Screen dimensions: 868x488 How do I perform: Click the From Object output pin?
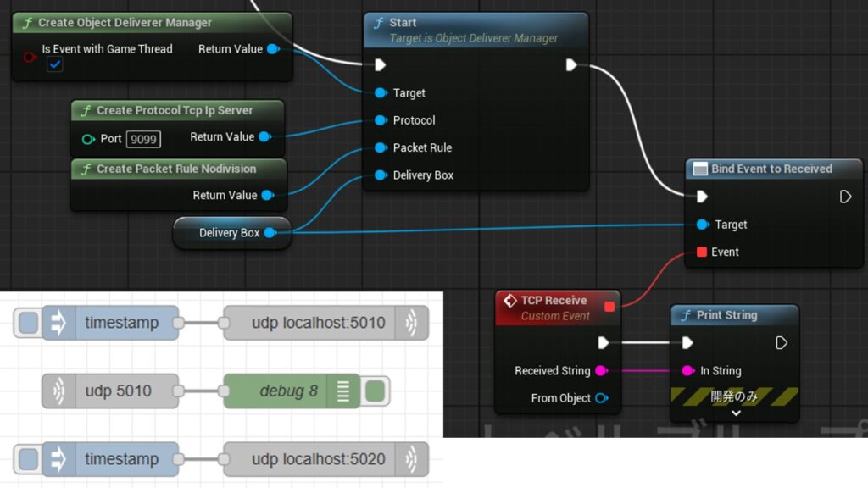coord(601,398)
